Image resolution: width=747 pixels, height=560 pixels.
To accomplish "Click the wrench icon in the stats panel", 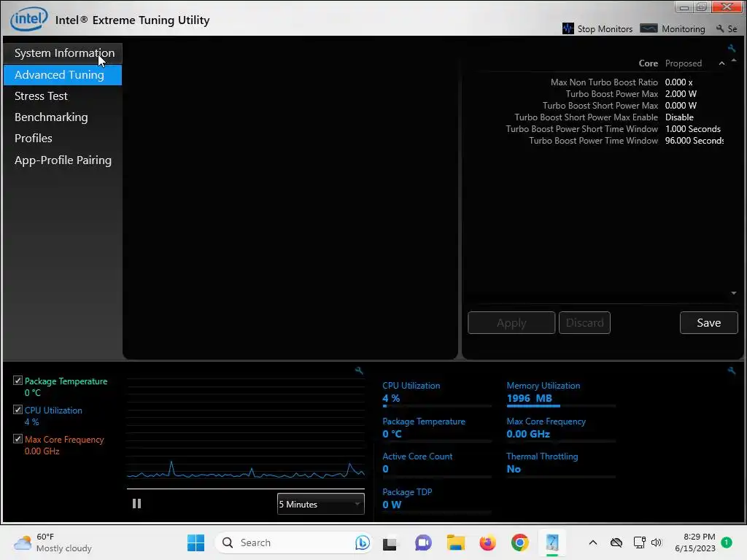I will [731, 370].
